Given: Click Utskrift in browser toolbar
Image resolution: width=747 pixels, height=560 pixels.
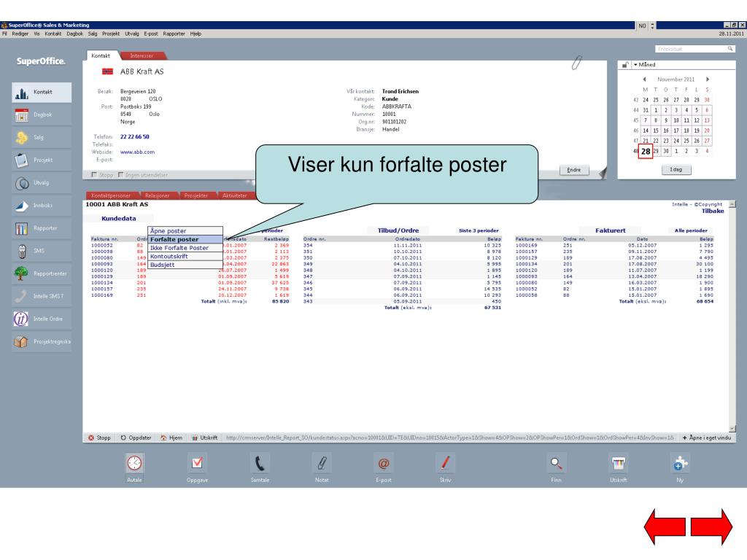Looking at the screenshot, I should (205, 437).
